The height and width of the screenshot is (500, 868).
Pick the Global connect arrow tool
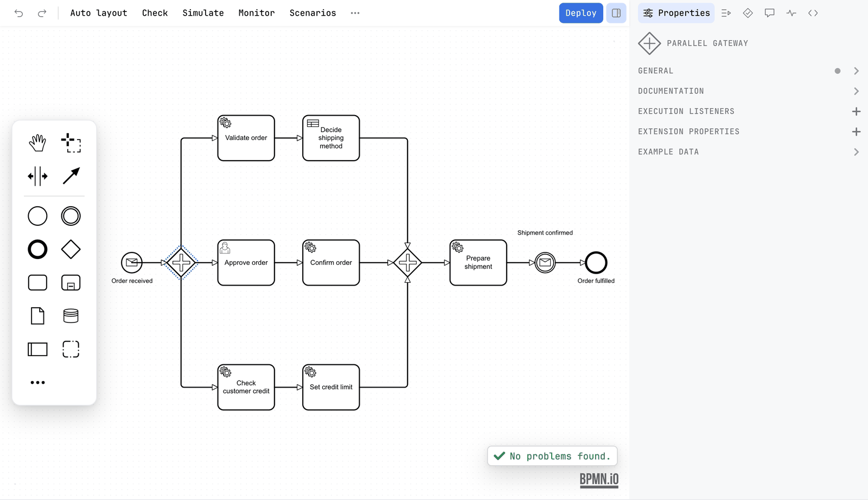point(71,176)
